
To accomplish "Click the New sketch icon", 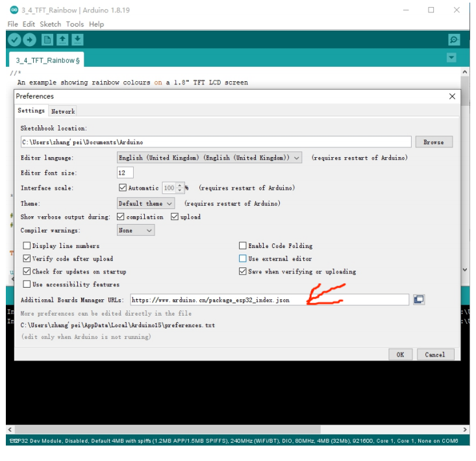I will [x=47, y=40].
